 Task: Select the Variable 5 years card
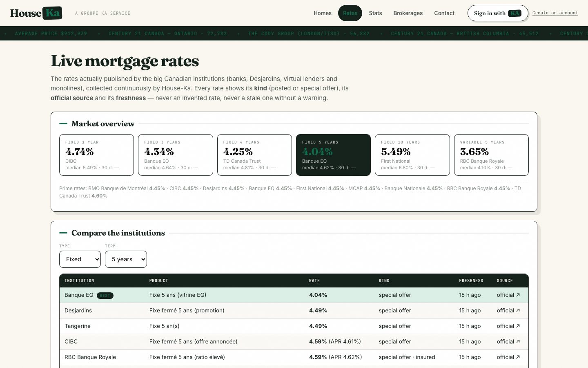point(491,155)
